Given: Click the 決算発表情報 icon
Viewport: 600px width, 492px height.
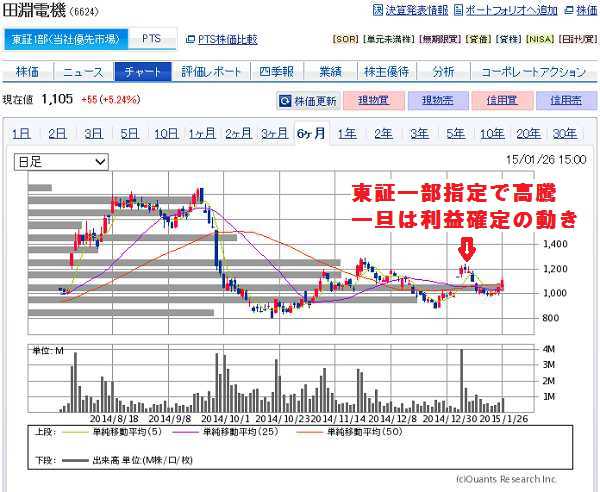Looking at the screenshot, I should 378,10.
